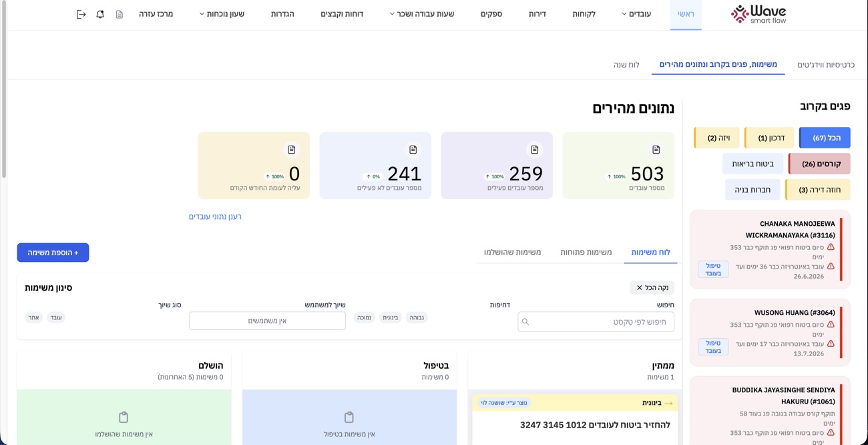
Task: Toggle the נמוכה urgency filter
Action: (364, 317)
